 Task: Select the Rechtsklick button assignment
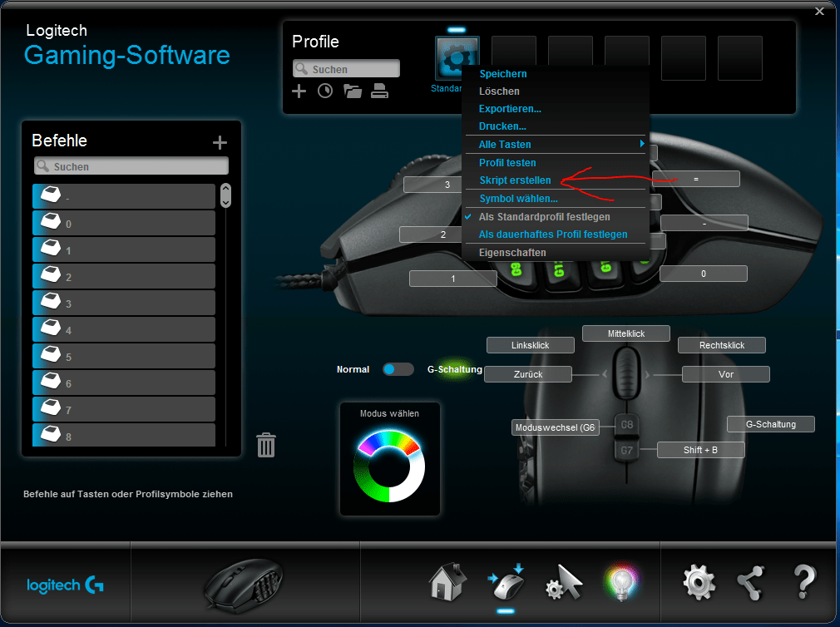(x=721, y=344)
